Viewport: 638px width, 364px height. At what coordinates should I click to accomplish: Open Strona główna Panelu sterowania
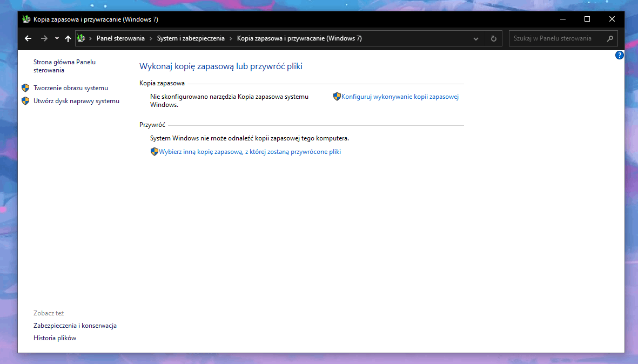65,66
